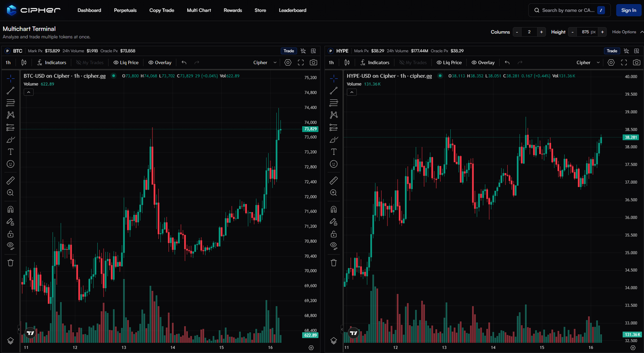Toggle the Liq Price overlay on BTC chart

click(x=126, y=62)
